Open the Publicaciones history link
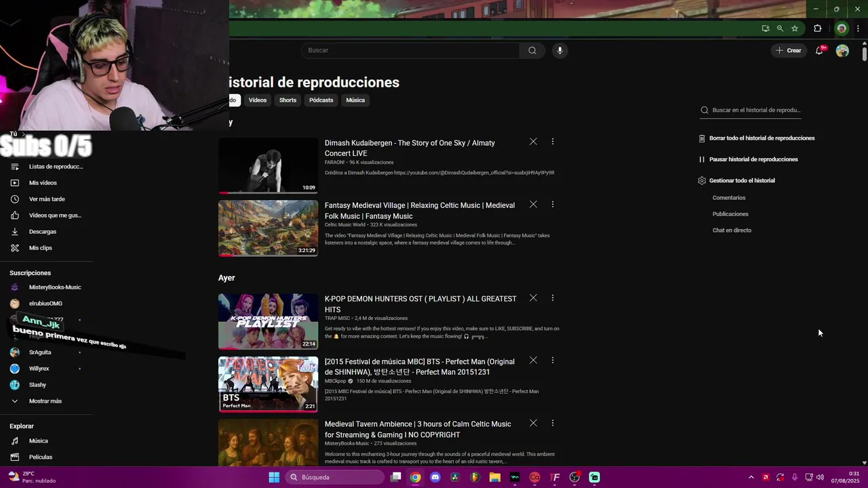The height and width of the screenshot is (488, 868). point(730,214)
